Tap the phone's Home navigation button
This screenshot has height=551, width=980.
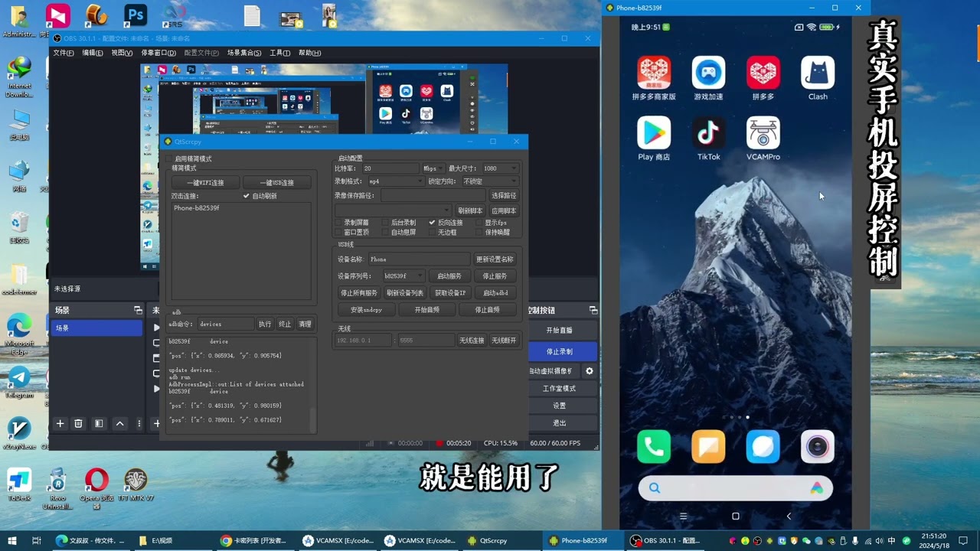click(736, 517)
